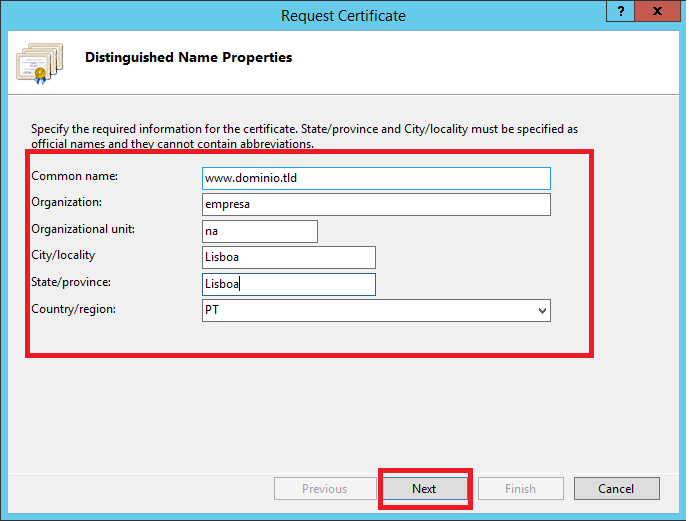Image resolution: width=689 pixels, height=521 pixels.
Task: Click the Common name field with www.dominio.tld
Action: click(376, 178)
